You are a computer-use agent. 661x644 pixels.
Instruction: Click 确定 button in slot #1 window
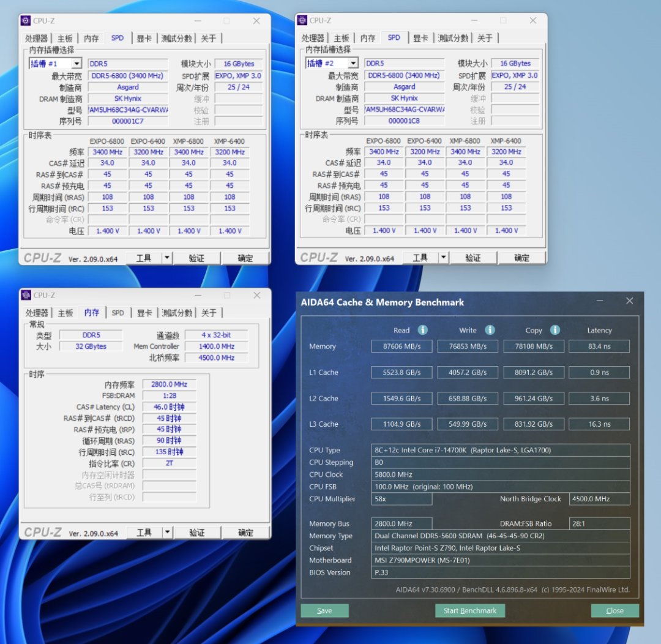245,258
